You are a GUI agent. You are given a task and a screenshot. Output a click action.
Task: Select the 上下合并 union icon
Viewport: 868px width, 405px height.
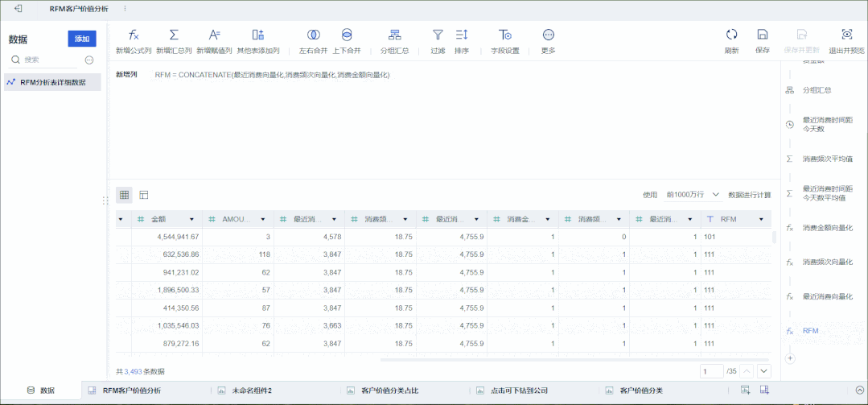[347, 35]
